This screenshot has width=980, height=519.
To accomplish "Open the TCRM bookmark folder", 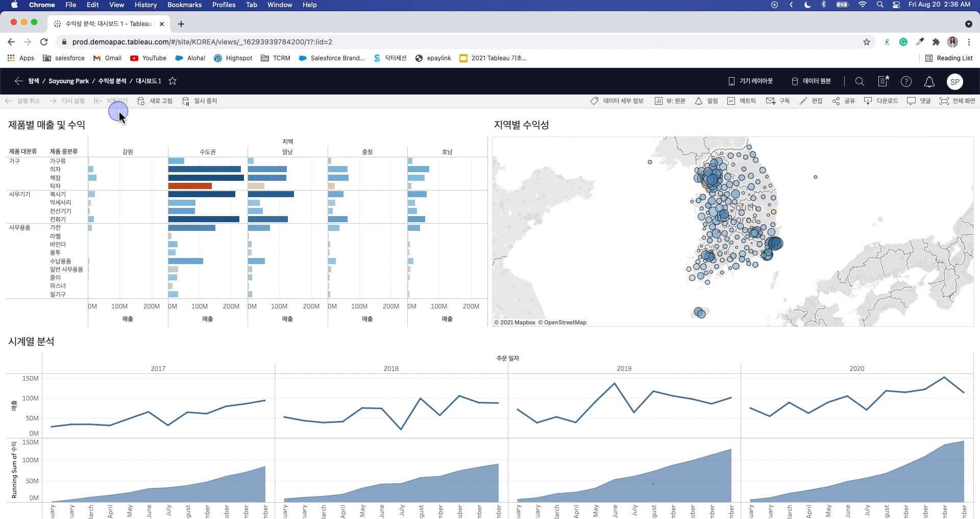I will click(x=276, y=58).
